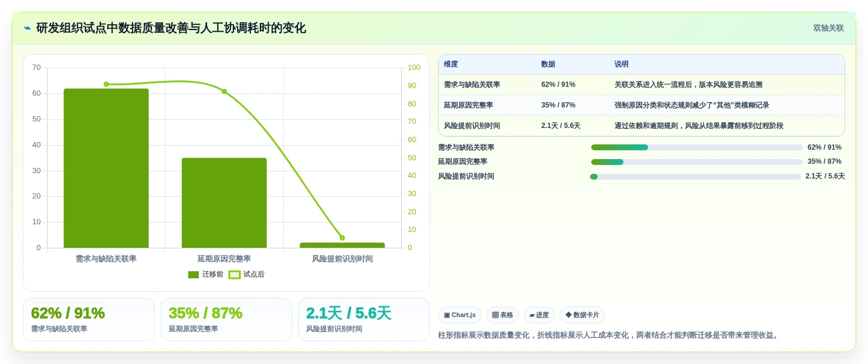Click the 风险提前识别时间 progress row label
The width and height of the screenshot is (868, 364).
point(466,176)
